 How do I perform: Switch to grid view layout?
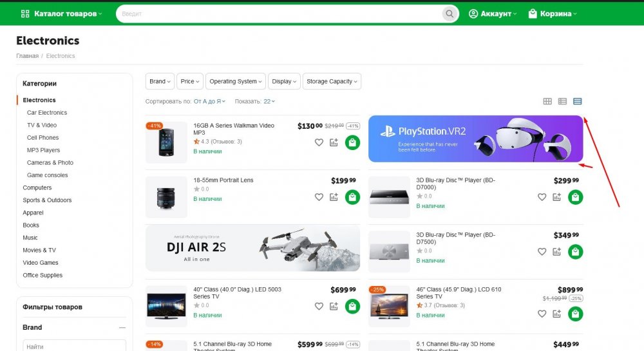(x=547, y=101)
